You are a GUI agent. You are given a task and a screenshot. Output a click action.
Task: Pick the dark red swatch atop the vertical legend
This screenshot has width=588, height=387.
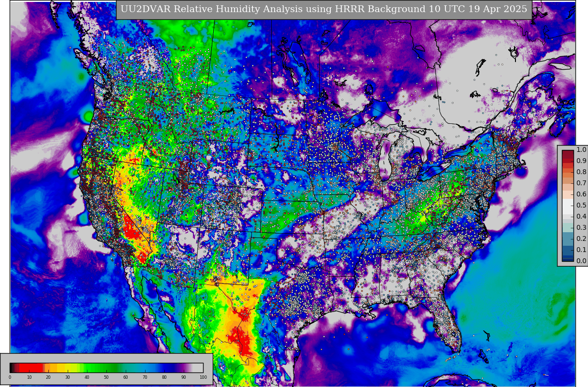568,155
